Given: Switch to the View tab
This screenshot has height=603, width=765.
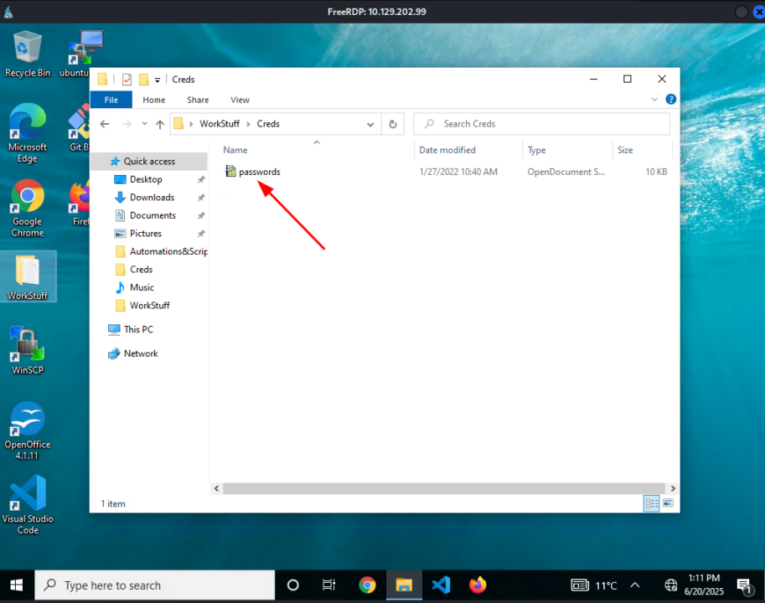Looking at the screenshot, I should tap(240, 100).
